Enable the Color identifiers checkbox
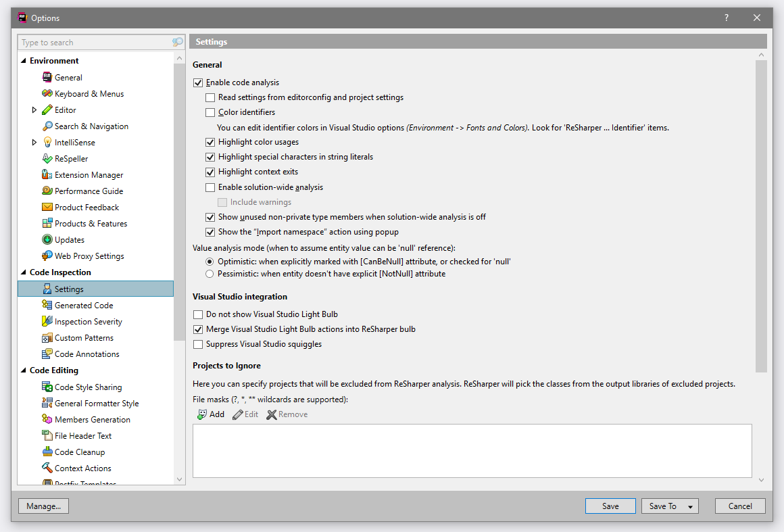This screenshot has width=784, height=532. pos(210,112)
